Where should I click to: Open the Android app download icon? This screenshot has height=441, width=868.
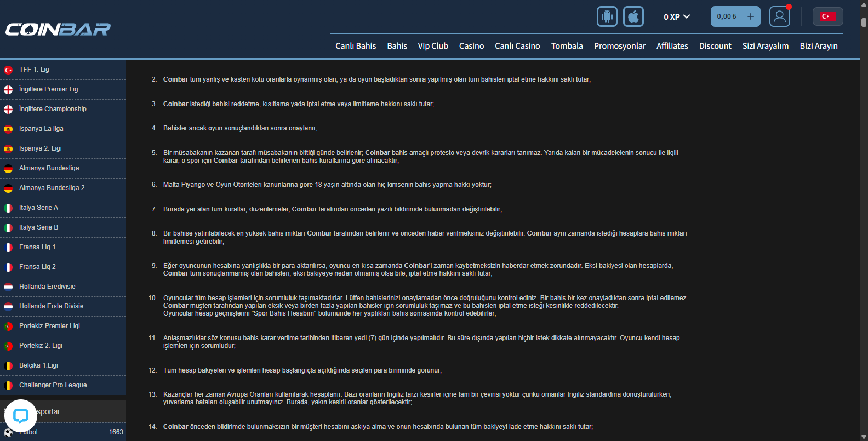click(607, 16)
